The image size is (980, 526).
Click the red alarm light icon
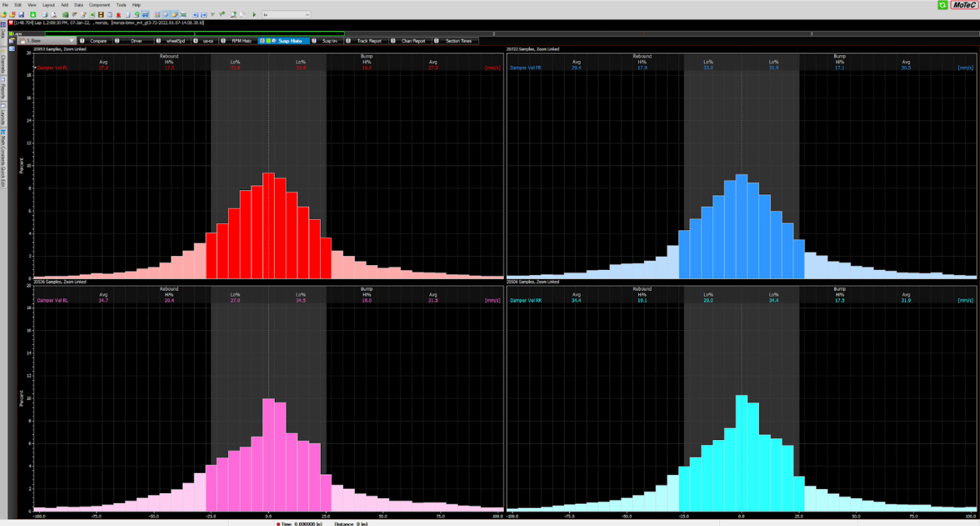click(x=118, y=15)
